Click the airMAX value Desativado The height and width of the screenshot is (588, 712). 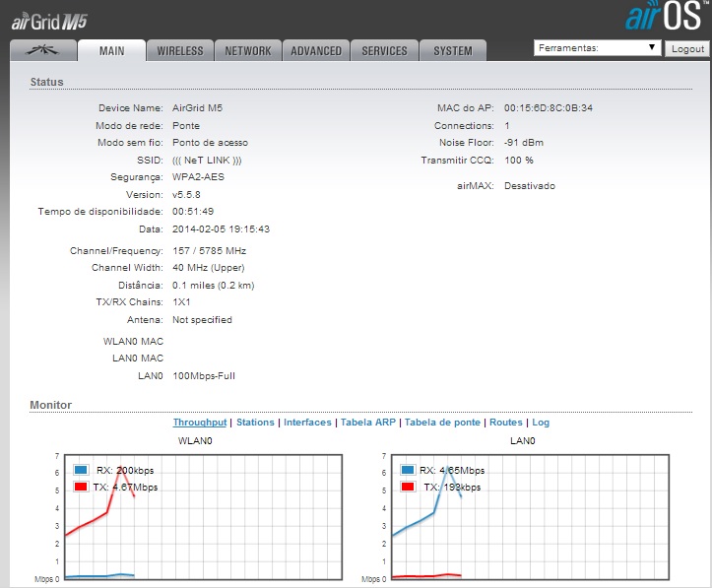(x=530, y=186)
